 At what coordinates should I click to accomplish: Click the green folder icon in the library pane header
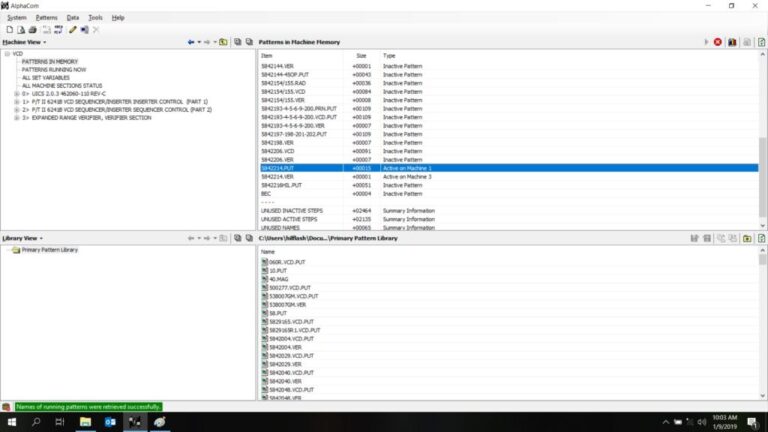click(x=747, y=239)
